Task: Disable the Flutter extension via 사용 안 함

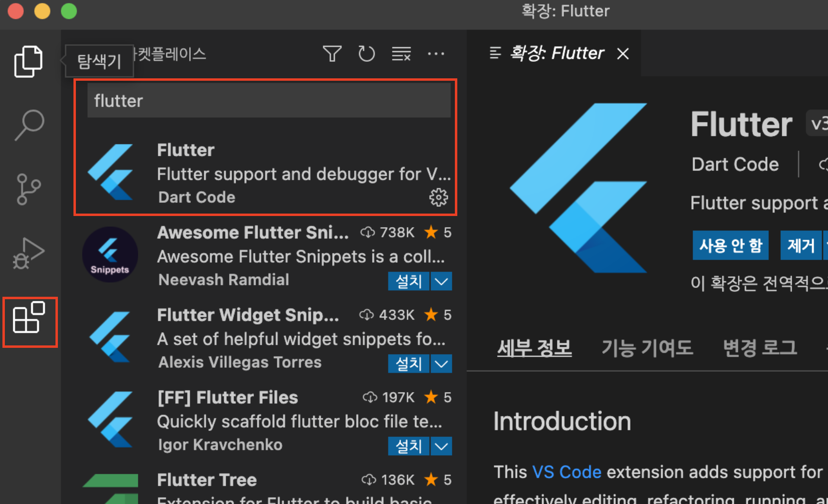Action: point(730,246)
